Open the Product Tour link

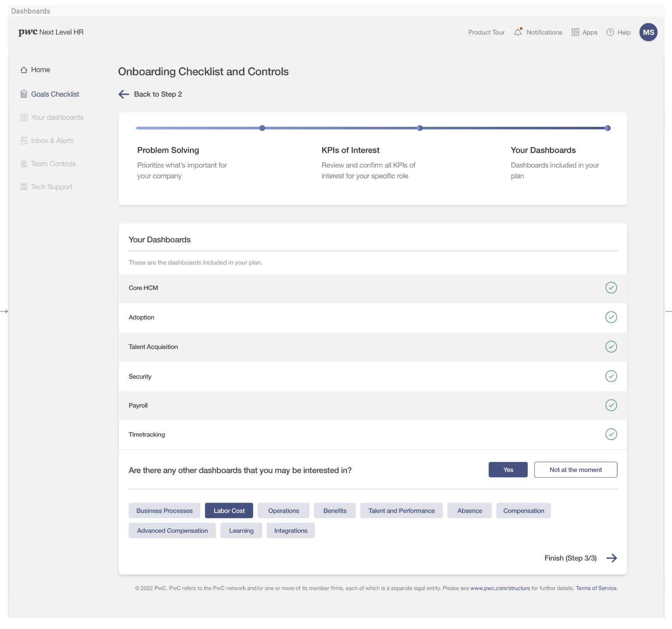pyautogui.click(x=486, y=32)
